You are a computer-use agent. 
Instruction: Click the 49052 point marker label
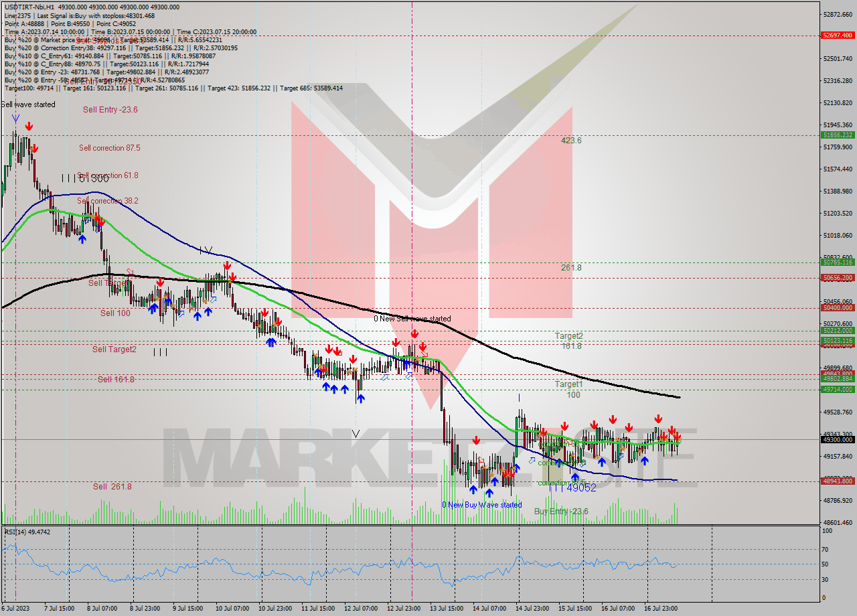coord(581,488)
